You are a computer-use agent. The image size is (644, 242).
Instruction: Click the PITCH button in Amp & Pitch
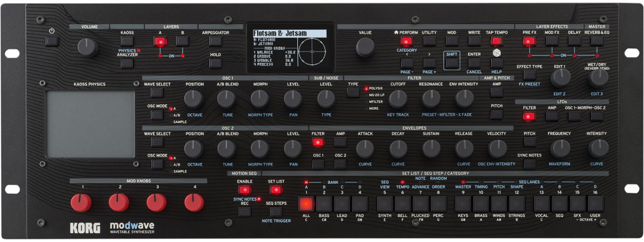pos(497,115)
